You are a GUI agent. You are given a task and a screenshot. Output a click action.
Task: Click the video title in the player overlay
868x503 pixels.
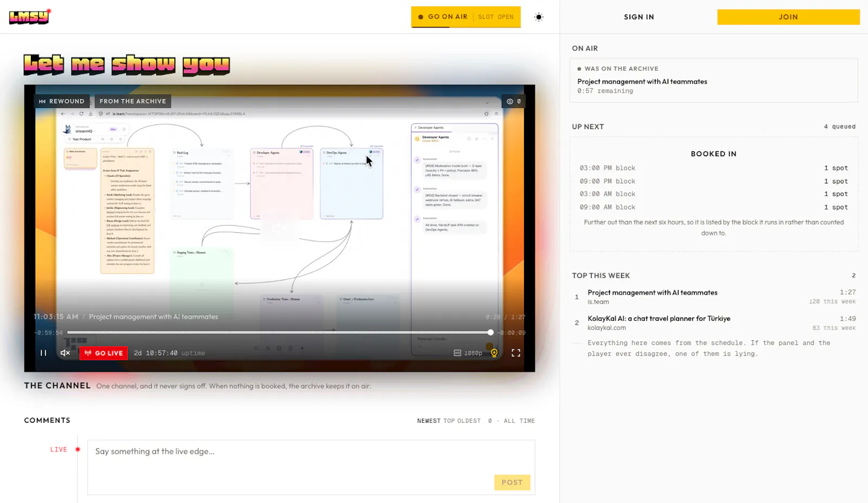pos(154,317)
